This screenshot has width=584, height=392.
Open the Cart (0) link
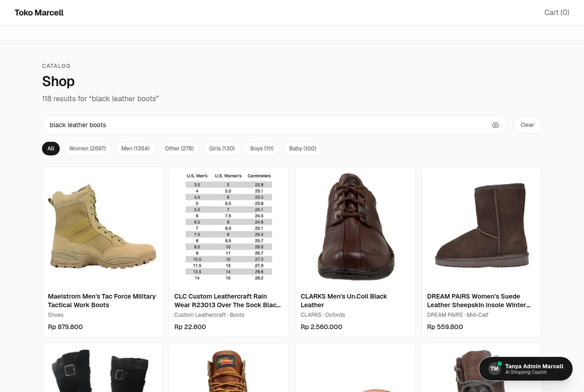tap(557, 13)
